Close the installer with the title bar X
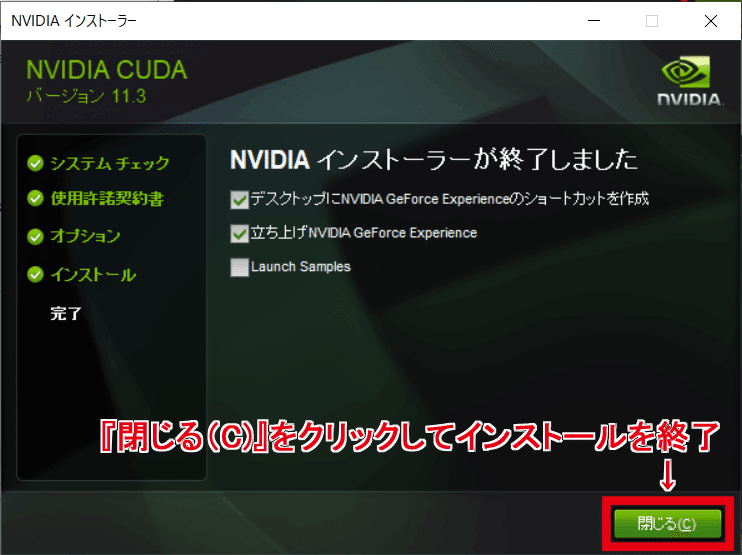Screen dimensions: 742x555 pyautogui.click(x=711, y=21)
